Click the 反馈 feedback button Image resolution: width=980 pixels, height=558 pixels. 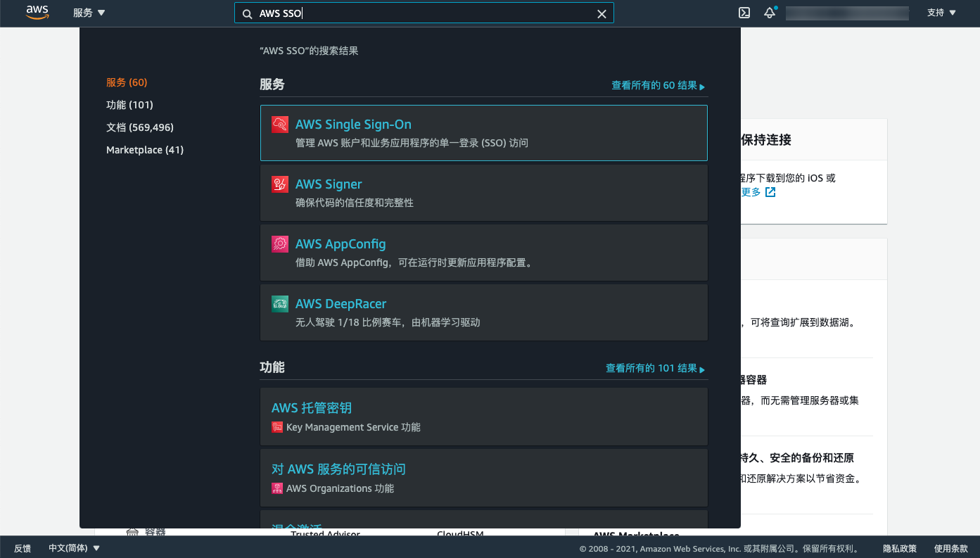(x=23, y=548)
